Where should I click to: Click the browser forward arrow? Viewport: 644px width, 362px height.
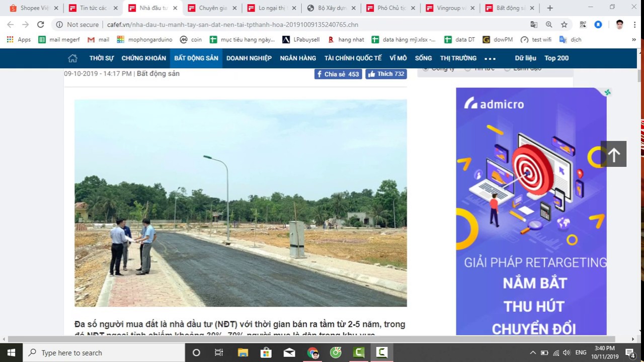click(x=26, y=25)
